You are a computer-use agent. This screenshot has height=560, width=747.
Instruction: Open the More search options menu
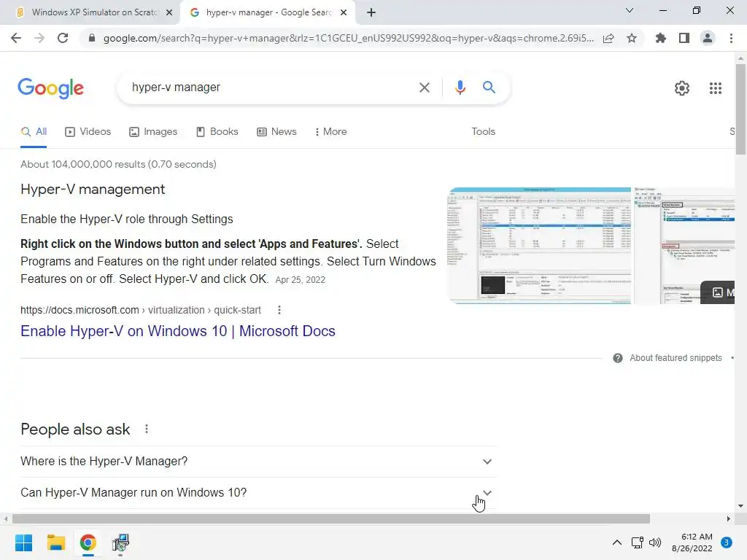(x=330, y=132)
